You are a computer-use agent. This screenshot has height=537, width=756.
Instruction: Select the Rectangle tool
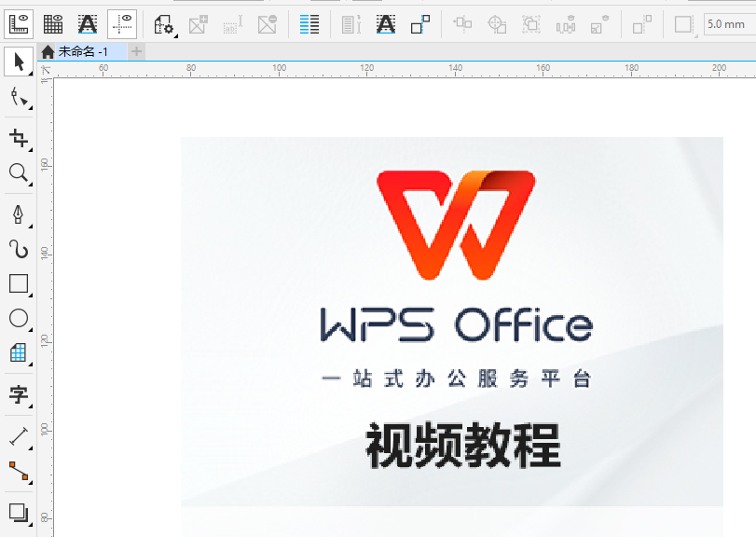(19, 284)
